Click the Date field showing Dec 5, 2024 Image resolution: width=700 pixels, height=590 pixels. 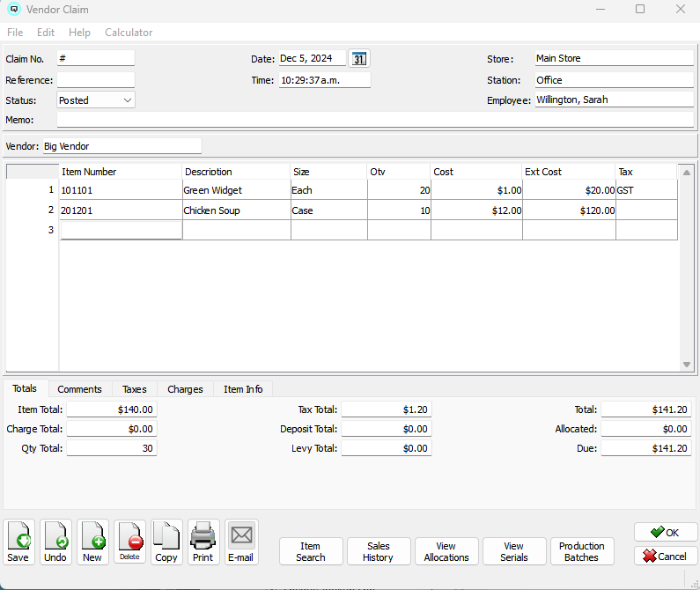tap(313, 58)
